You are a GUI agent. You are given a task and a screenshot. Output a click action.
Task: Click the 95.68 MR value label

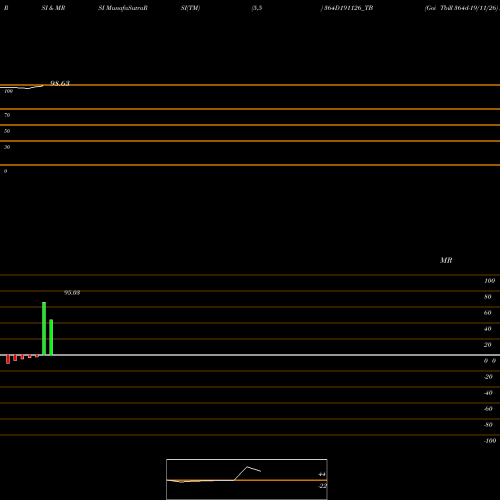tap(72, 293)
